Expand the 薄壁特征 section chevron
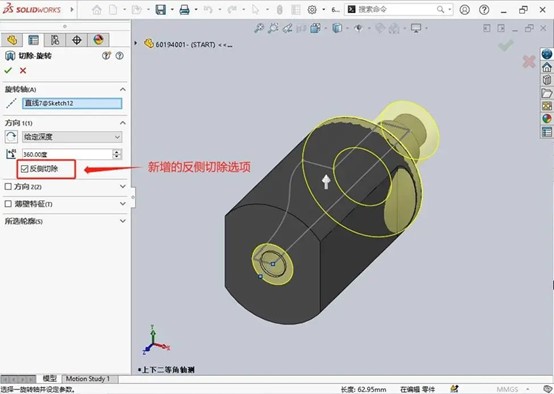Image resolution: width=554 pixels, height=394 pixels. (x=123, y=204)
